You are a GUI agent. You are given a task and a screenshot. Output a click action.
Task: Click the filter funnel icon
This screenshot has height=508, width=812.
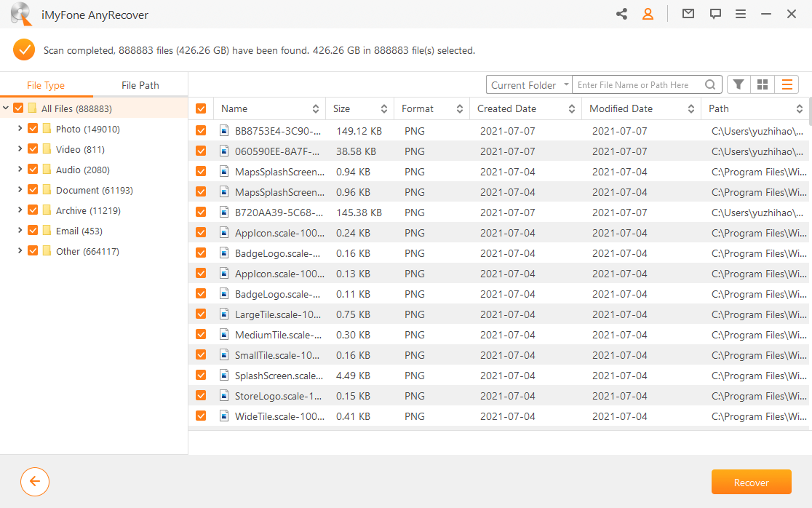[x=739, y=85]
